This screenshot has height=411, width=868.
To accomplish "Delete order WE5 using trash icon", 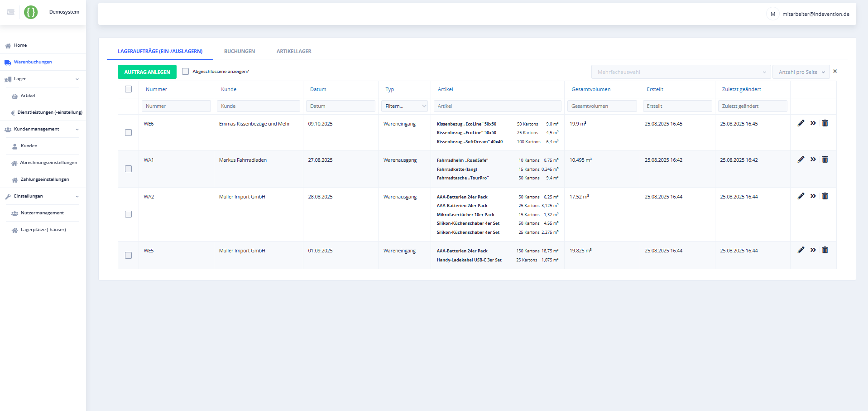I will [x=825, y=250].
